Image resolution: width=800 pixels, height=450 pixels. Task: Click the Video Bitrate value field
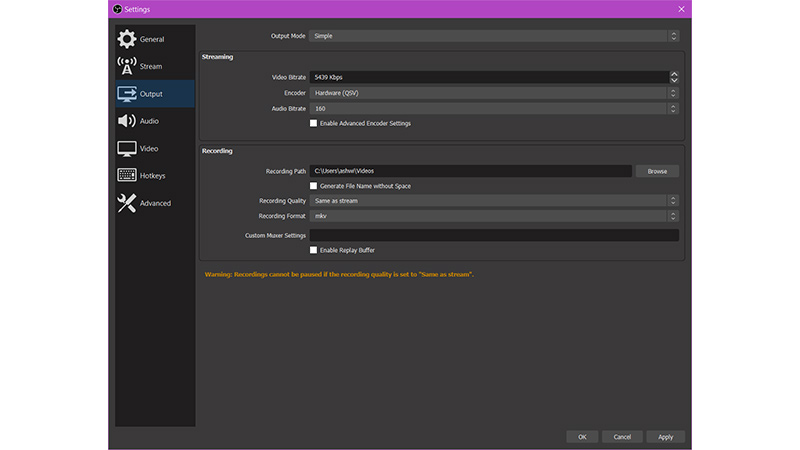pos(489,77)
